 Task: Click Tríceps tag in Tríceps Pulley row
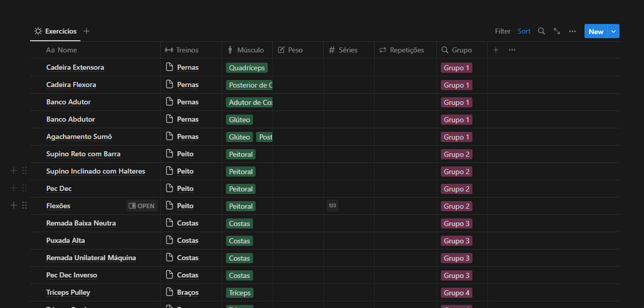click(240, 293)
